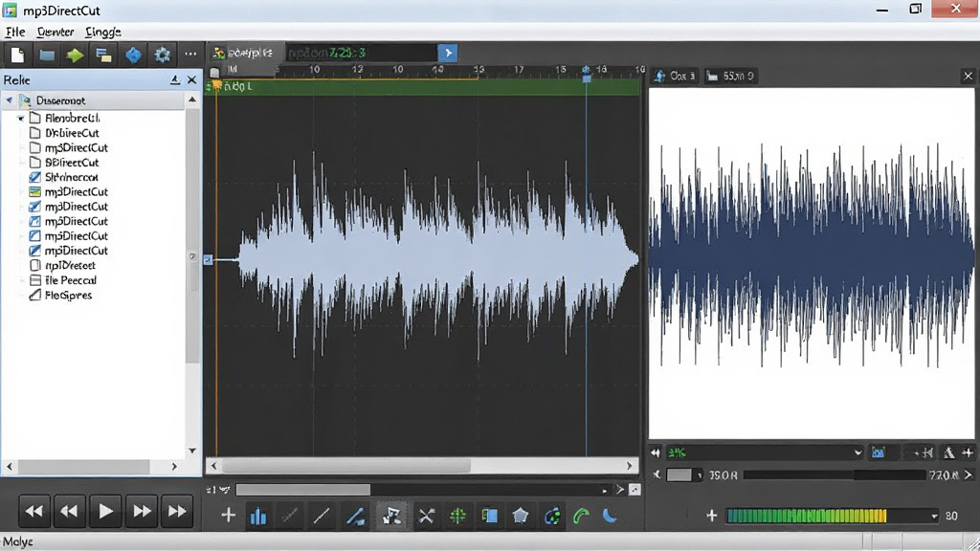The width and height of the screenshot is (980, 551).
Task: Click the small expand icon right of zoom slider
Action: coord(635,490)
